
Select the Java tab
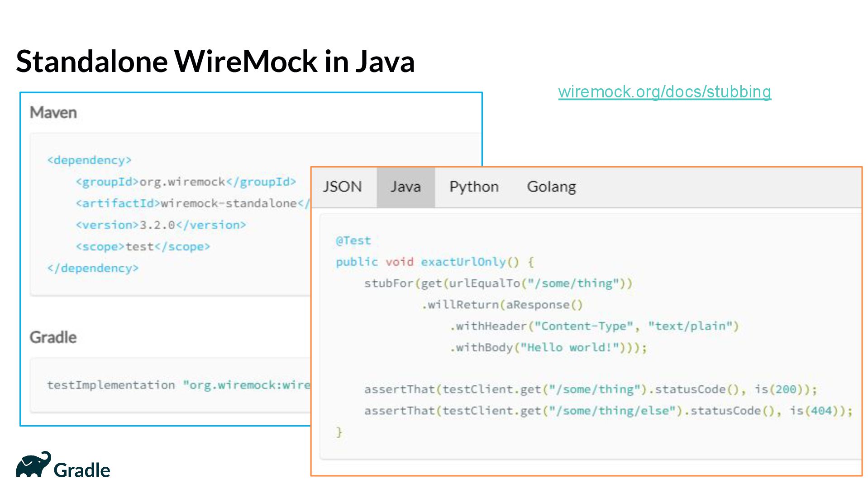(406, 187)
